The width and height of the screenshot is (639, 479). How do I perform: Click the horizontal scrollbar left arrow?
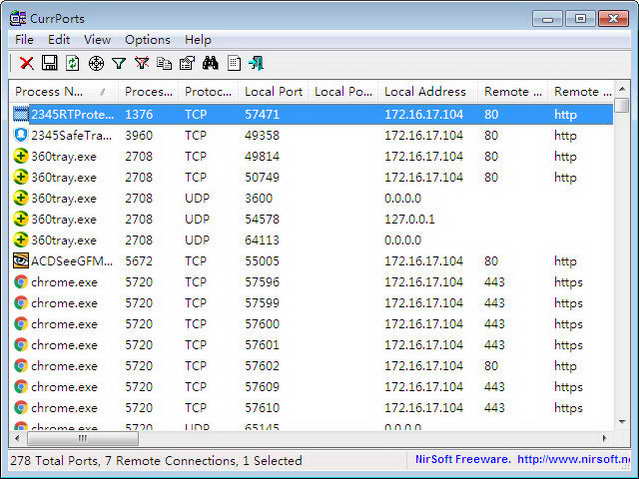[x=17, y=439]
